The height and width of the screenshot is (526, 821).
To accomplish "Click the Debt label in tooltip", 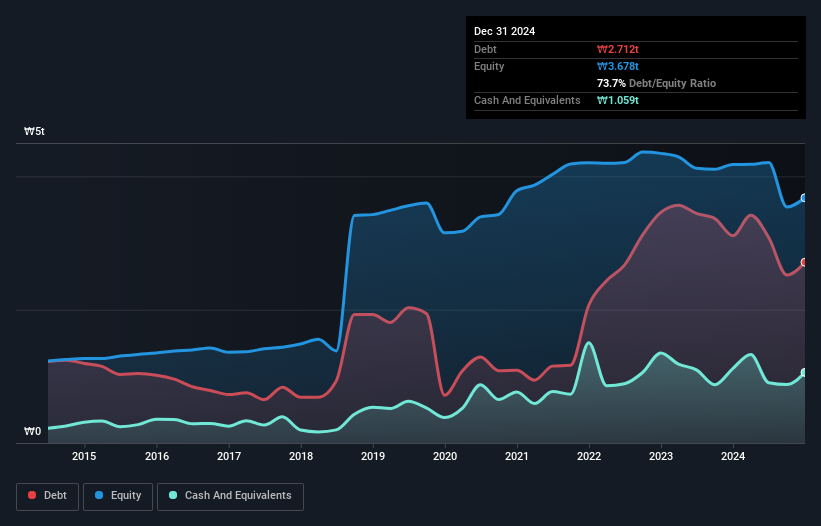I will 485,49.
